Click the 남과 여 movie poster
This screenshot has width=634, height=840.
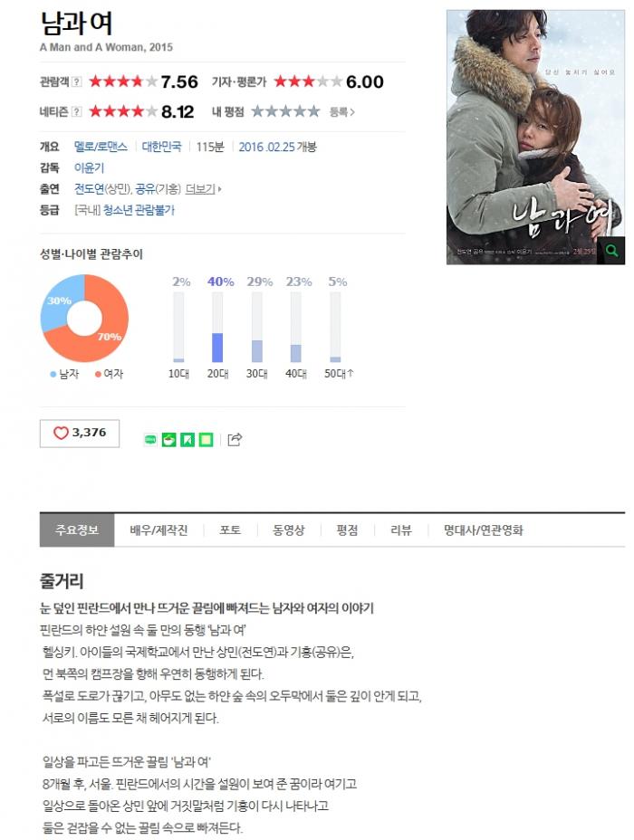(535, 138)
